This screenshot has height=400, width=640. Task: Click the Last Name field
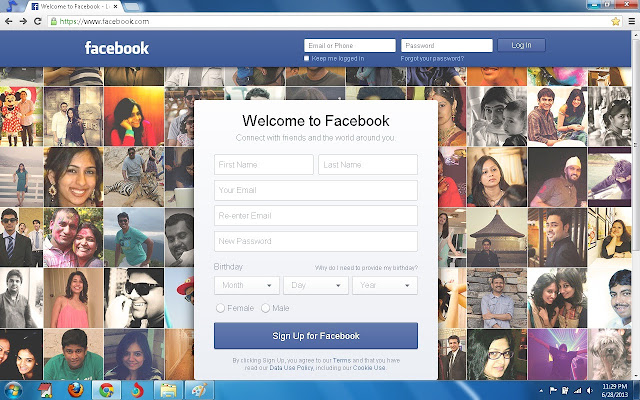[x=368, y=164]
